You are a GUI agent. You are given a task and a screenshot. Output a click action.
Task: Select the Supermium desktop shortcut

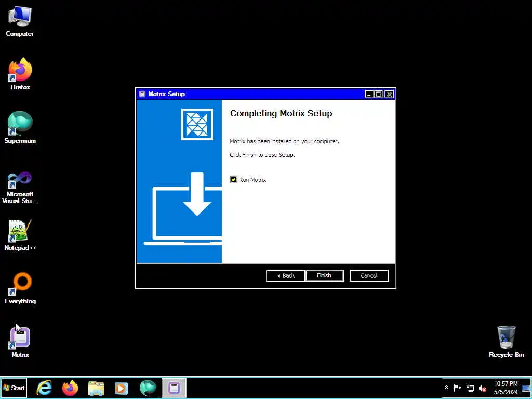point(20,128)
